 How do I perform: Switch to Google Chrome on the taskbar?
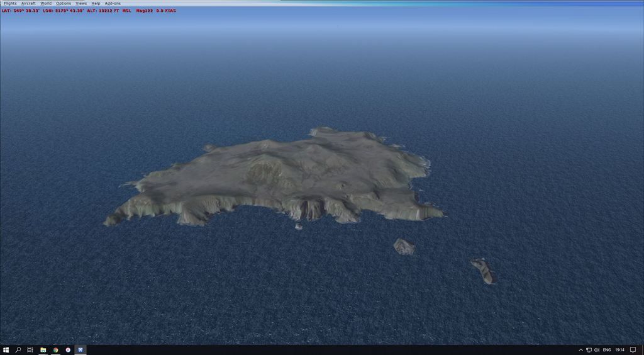[55, 350]
